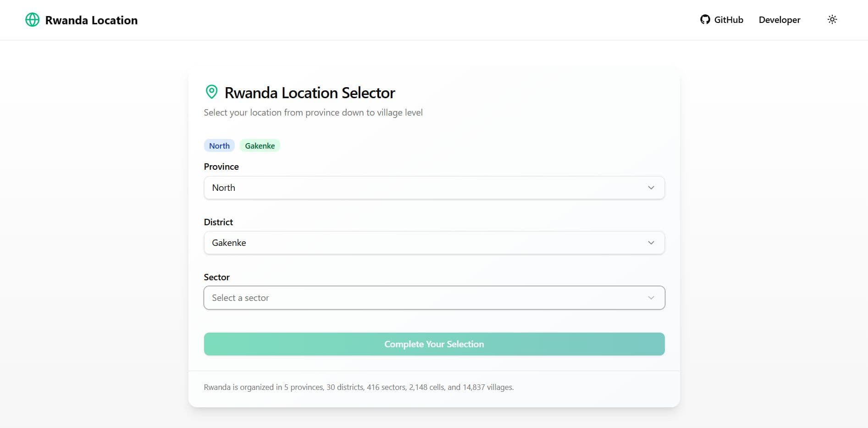The width and height of the screenshot is (868, 428).
Task: Open the Province dropdown showing North
Action: click(434, 188)
